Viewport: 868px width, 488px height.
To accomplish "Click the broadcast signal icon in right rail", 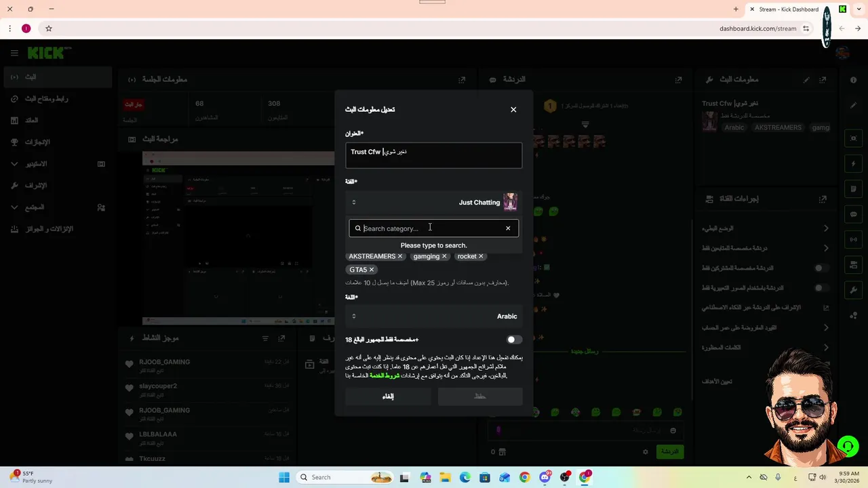I will click(x=854, y=239).
